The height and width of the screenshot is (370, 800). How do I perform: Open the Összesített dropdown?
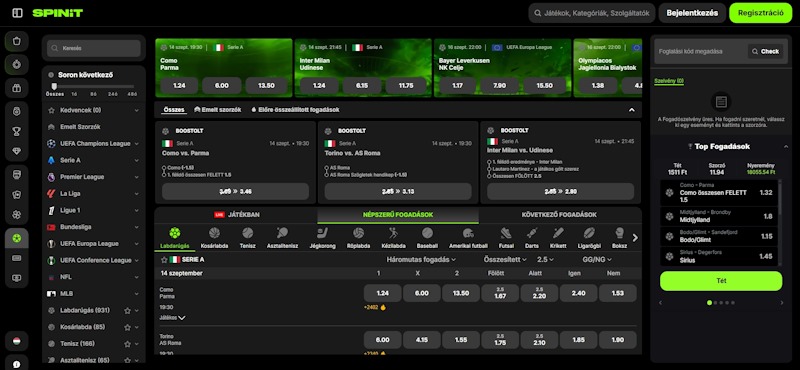coord(505,259)
